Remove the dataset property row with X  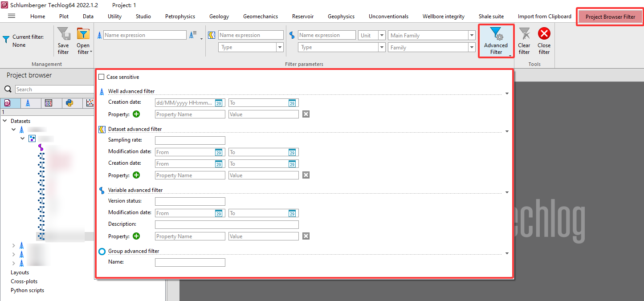[x=306, y=175]
